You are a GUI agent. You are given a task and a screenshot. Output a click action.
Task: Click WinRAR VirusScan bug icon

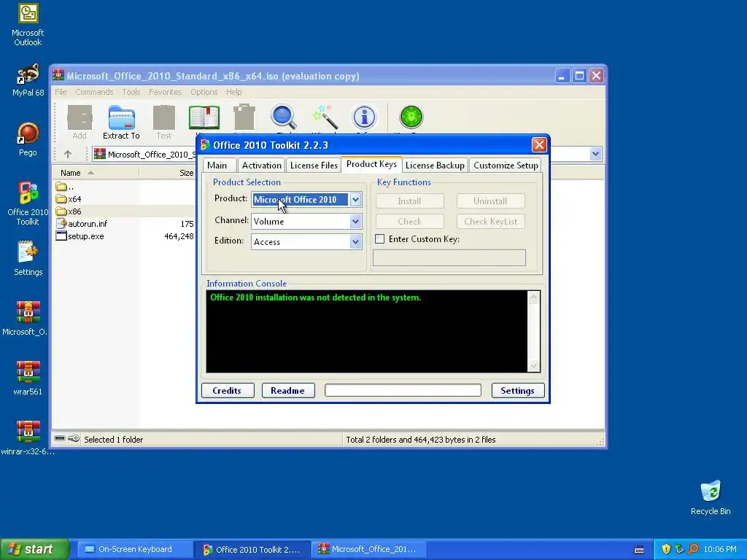pyautogui.click(x=411, y=117)
